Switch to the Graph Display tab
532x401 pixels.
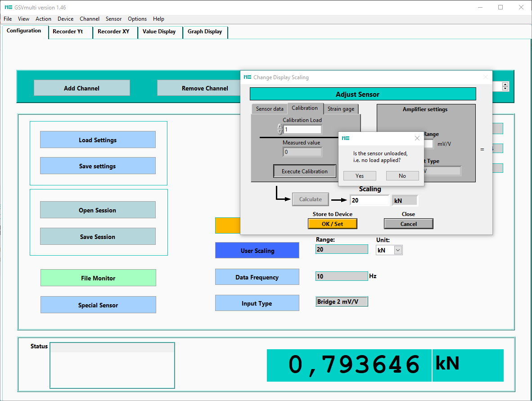[205, 32]
